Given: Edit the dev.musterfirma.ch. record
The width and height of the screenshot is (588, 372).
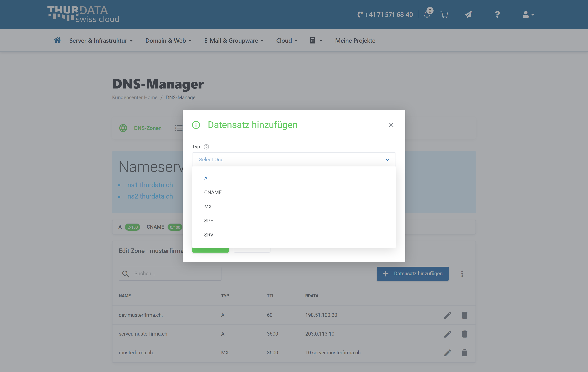Looking at the screenshot, I should 448,315.
